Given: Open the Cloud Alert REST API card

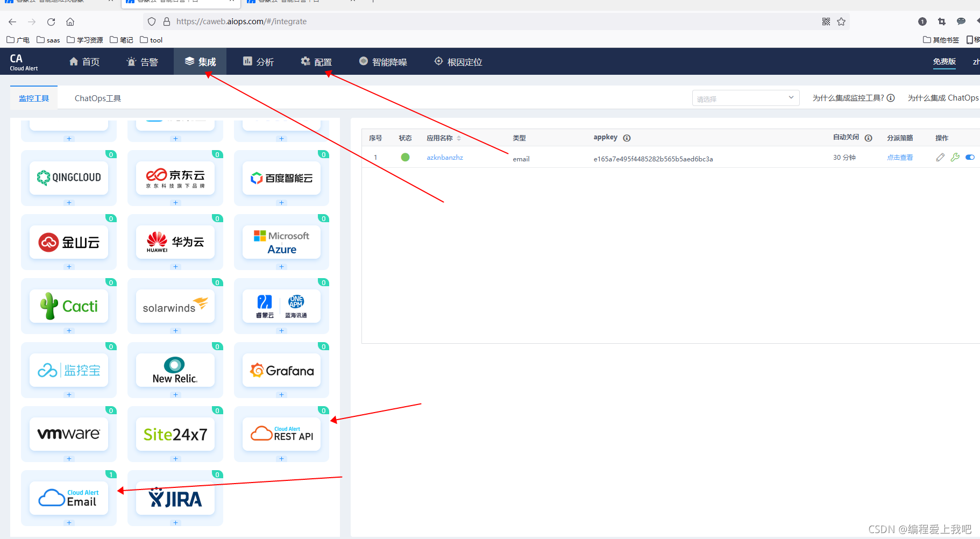Looking at the screenshot, I should point(281,434).
